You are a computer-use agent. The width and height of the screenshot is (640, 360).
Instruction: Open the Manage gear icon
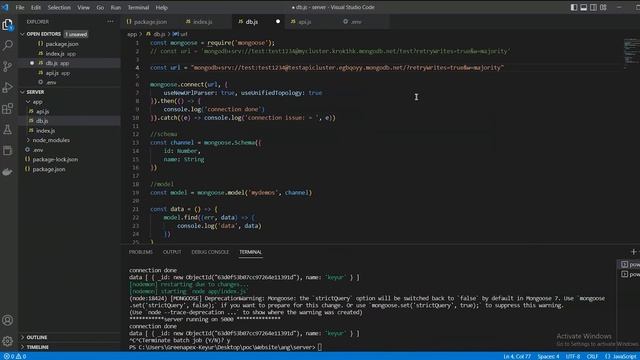[8, 341]
